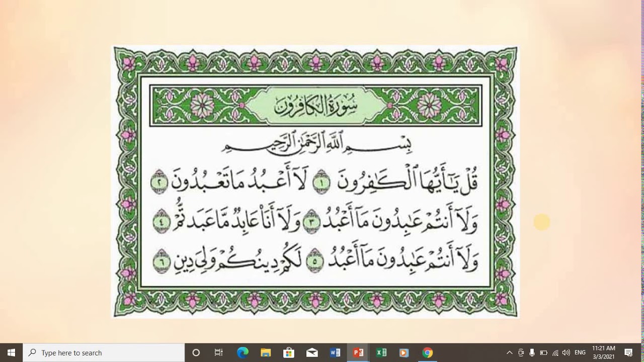This screenshot has width=644, height=362.
Task: Switch to Word on the taskbar
Action: pos(335,352)
